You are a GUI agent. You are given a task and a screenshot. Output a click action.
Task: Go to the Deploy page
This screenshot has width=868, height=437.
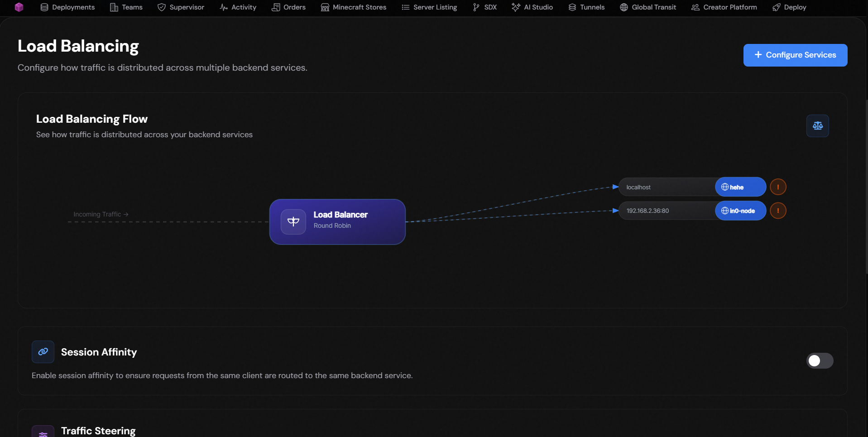(789, 7)
